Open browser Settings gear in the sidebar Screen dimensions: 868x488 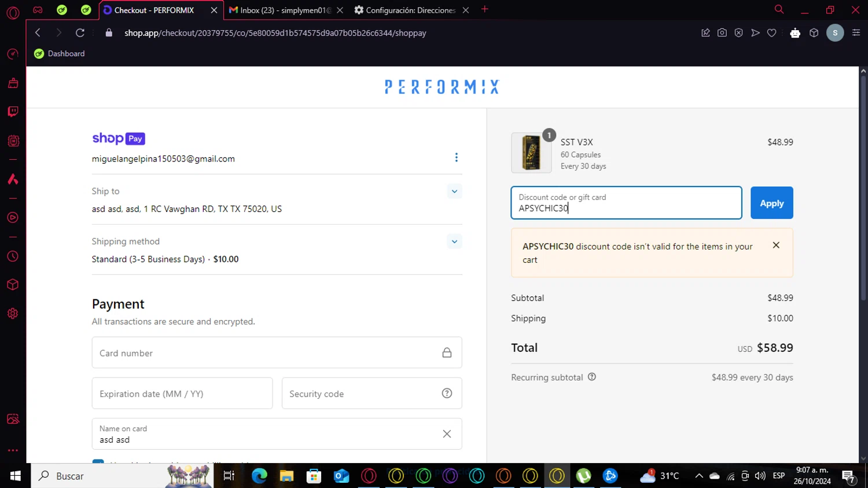[13, 314]
